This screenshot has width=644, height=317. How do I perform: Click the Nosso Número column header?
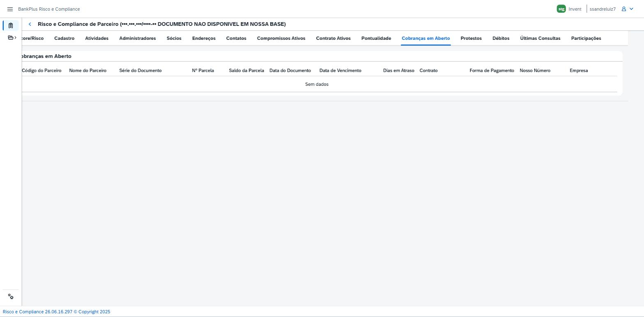pos(535,71)
